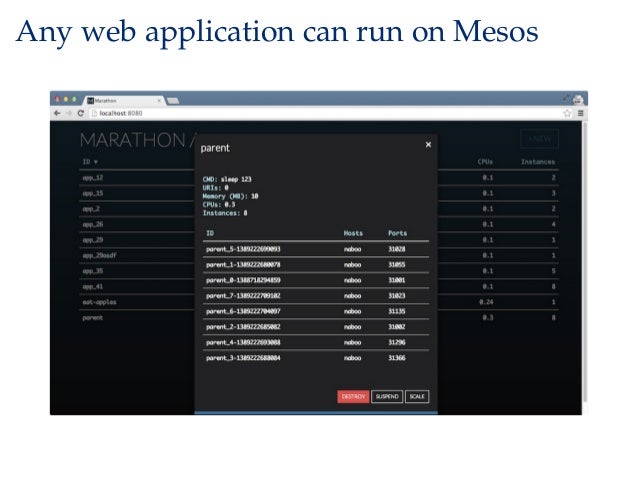Select the Marathon browser tab

[x=124, y=101]
